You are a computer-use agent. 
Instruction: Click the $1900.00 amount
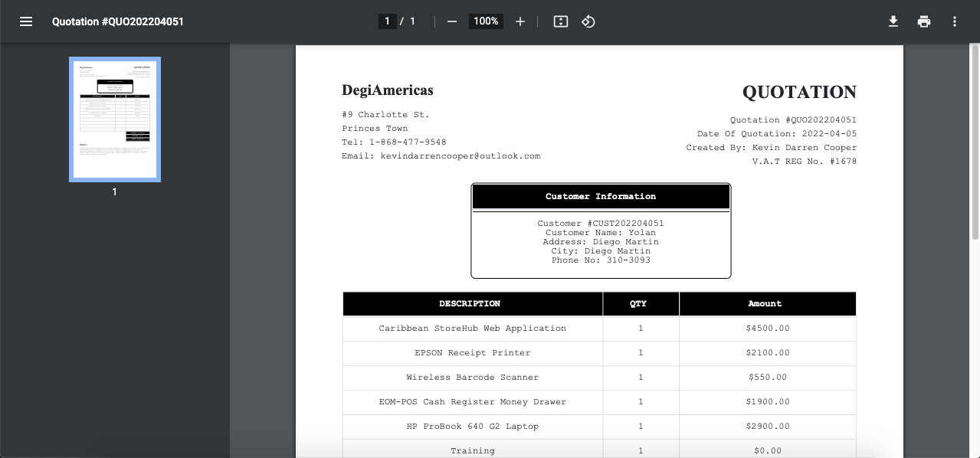click(768, 402)
